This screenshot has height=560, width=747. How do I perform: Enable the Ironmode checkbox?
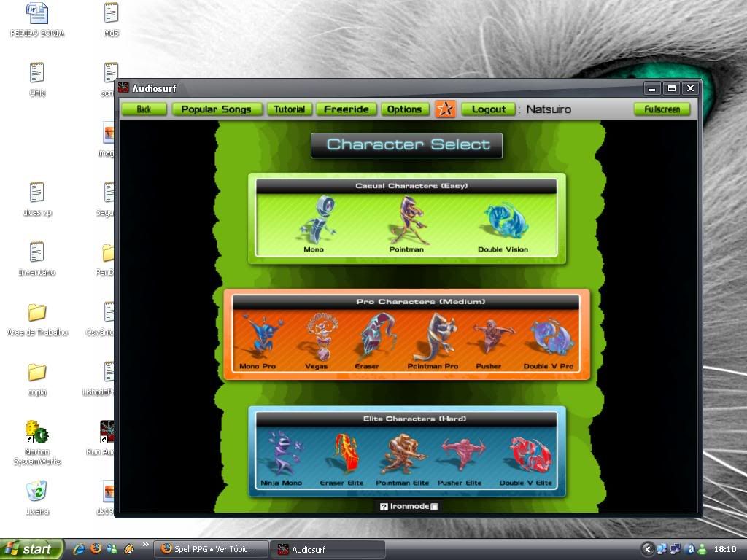435,507
